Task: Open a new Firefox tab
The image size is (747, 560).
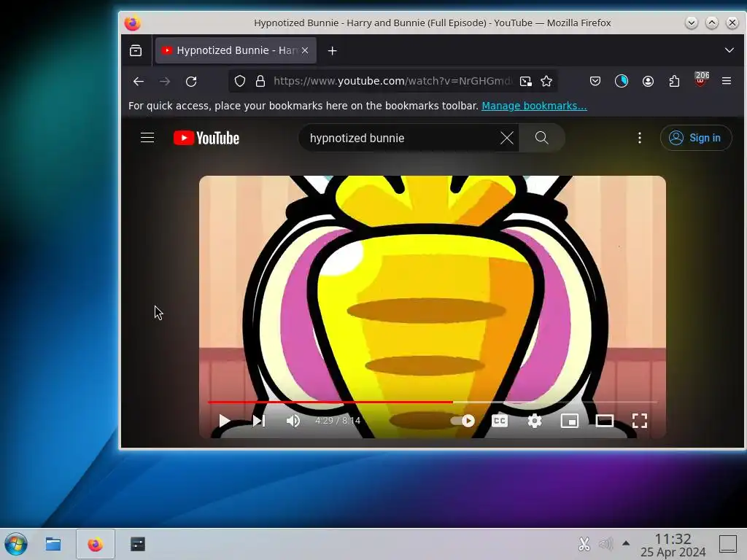Action: tap(333, 50)
